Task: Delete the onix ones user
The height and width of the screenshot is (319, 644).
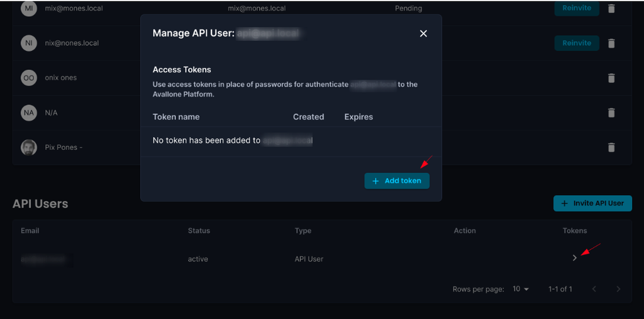Action: tap(611, 77)
